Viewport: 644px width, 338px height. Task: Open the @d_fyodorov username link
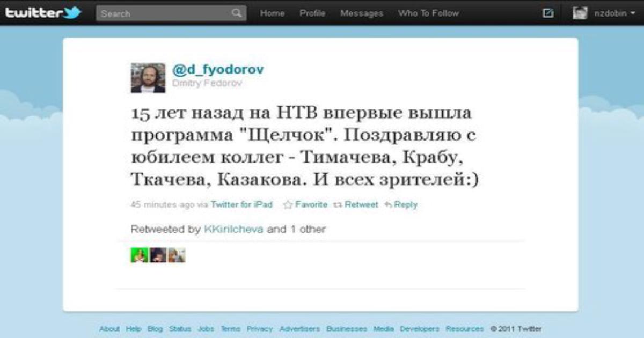218,70
